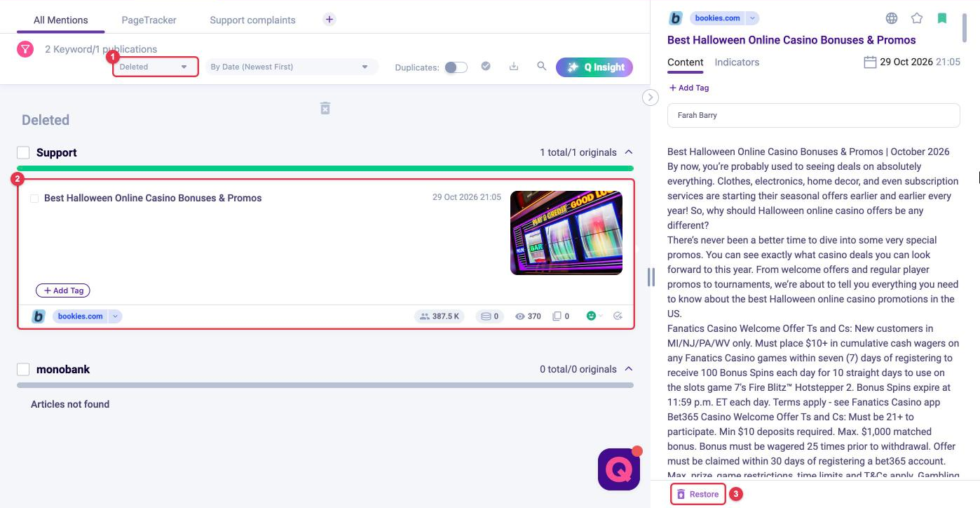Click the globe icon in article panel
The height and width of the screenshot is (508, 980).
(x=892, y=19)
